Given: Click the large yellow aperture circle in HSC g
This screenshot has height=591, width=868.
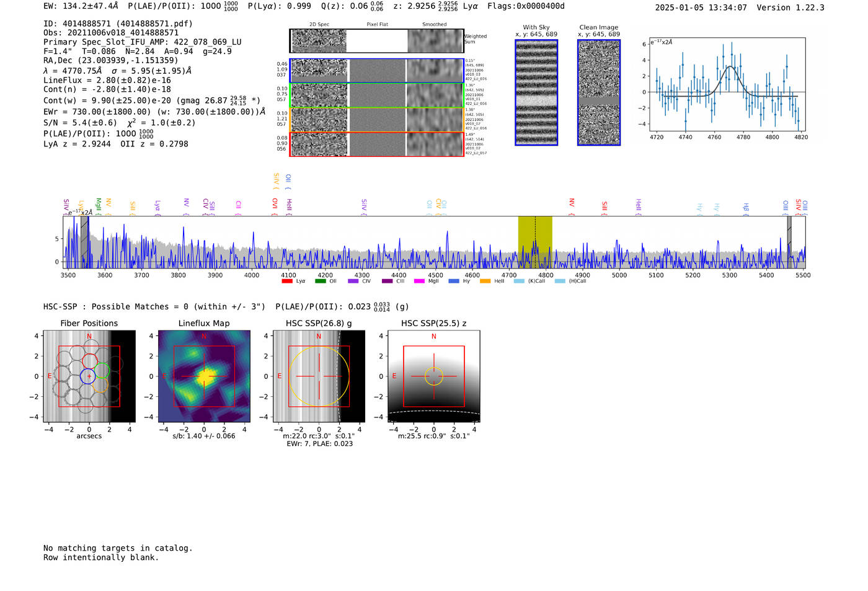Looking at the screenshot, I should tap(319, 376).
